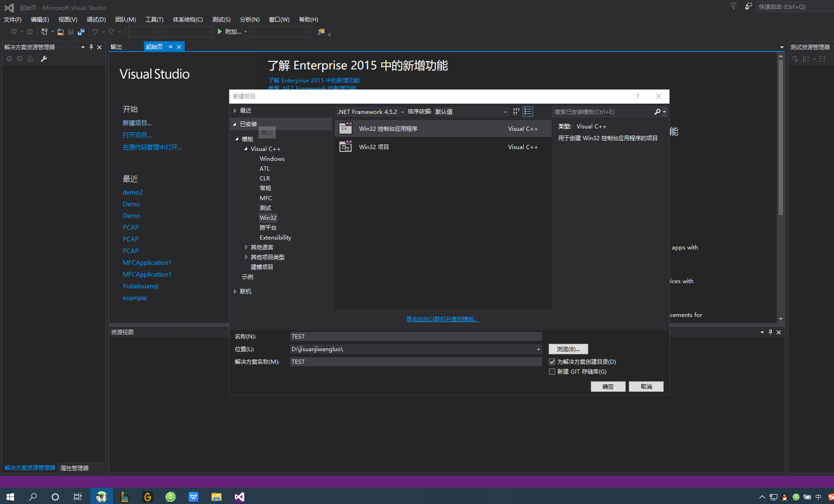Toggle the start page tab pin

[x=171, y=46]
